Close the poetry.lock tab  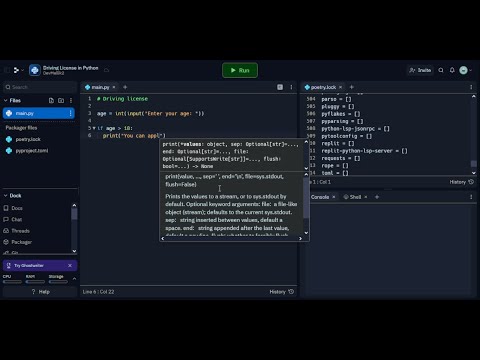340,87
